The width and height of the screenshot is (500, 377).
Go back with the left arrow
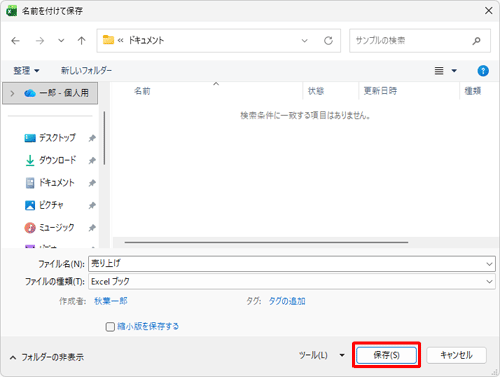click(x=16, y=41)
